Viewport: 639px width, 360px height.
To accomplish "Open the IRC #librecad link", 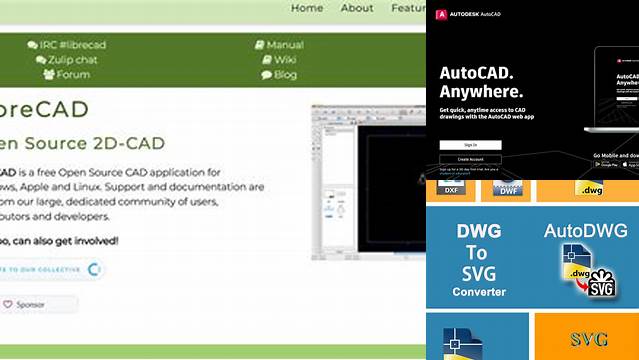I will pos(73,45).
